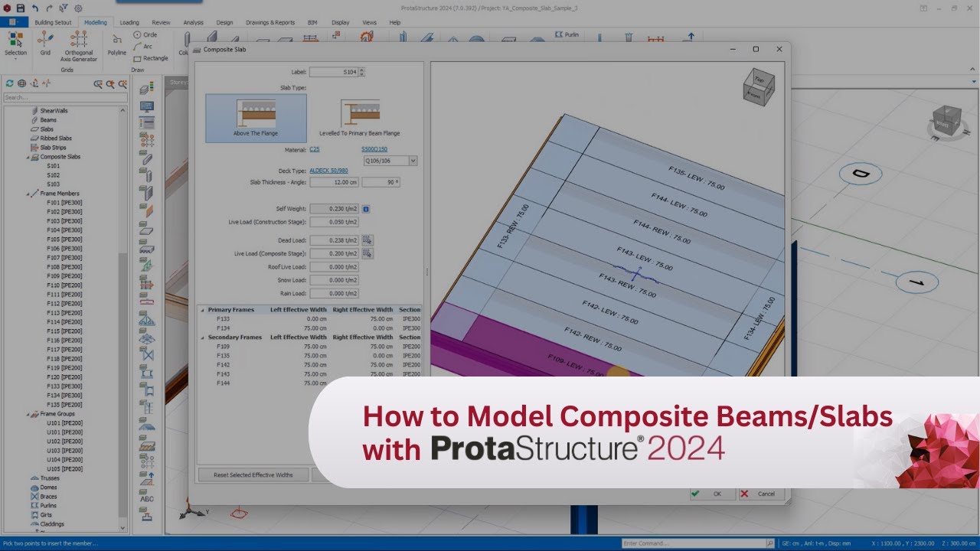
Task: Save project using the floppy disk icon
Action: point(20,8)
